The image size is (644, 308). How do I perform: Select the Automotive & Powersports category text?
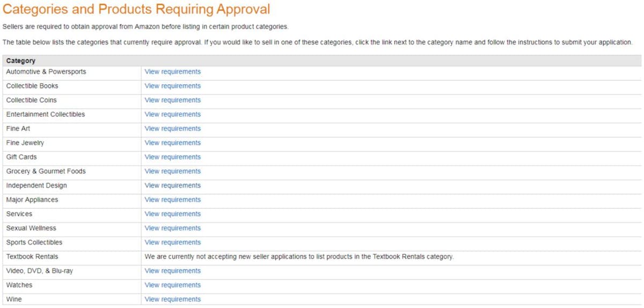[46, 71]
